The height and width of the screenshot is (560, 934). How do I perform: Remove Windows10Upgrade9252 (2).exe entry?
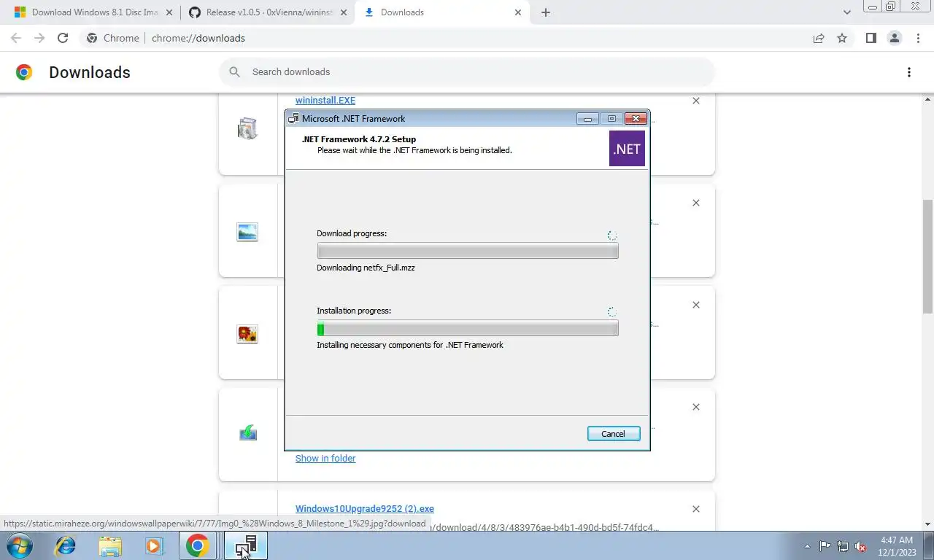tap(696, 509)
